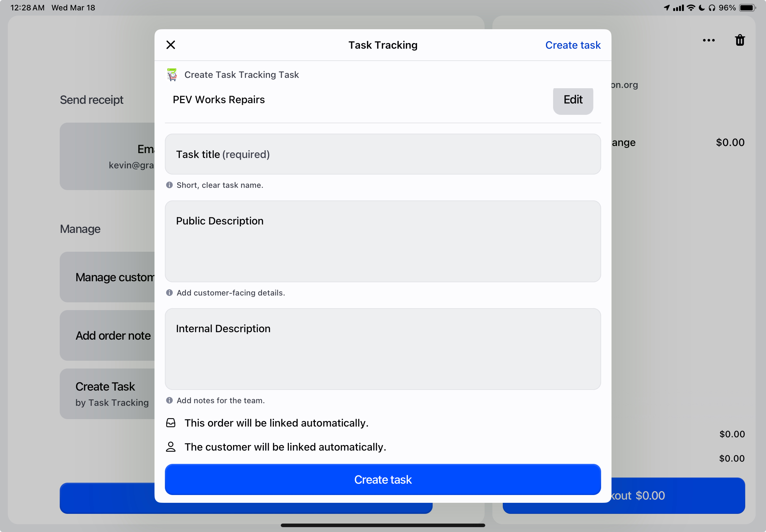Click the location arrow status icon
The width and height of the screenshot is (766, 532).
(667, 8)
